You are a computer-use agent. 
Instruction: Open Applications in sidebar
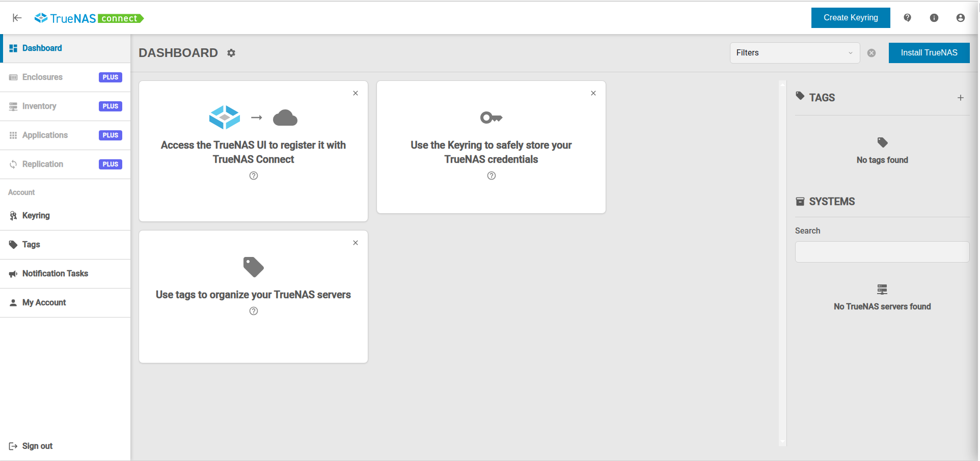(65, 135)
